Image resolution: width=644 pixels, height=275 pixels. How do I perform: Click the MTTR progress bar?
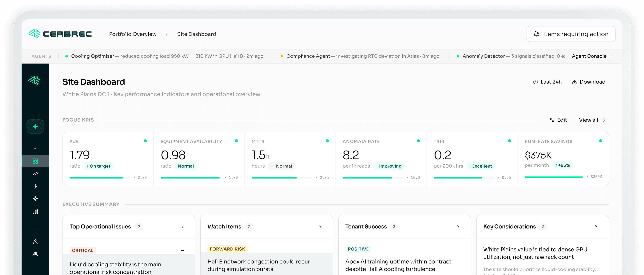282,178
